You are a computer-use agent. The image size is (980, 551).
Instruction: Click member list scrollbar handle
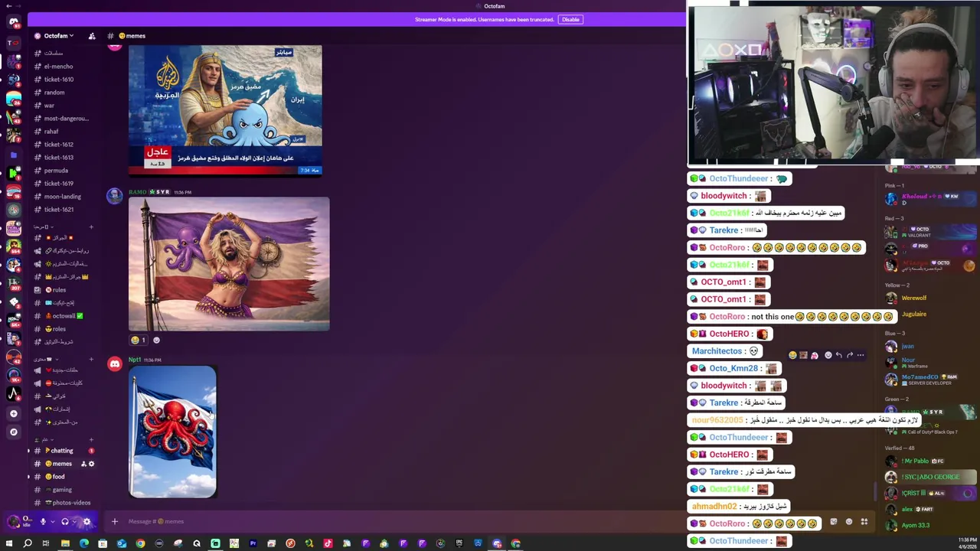coord(875,493)
